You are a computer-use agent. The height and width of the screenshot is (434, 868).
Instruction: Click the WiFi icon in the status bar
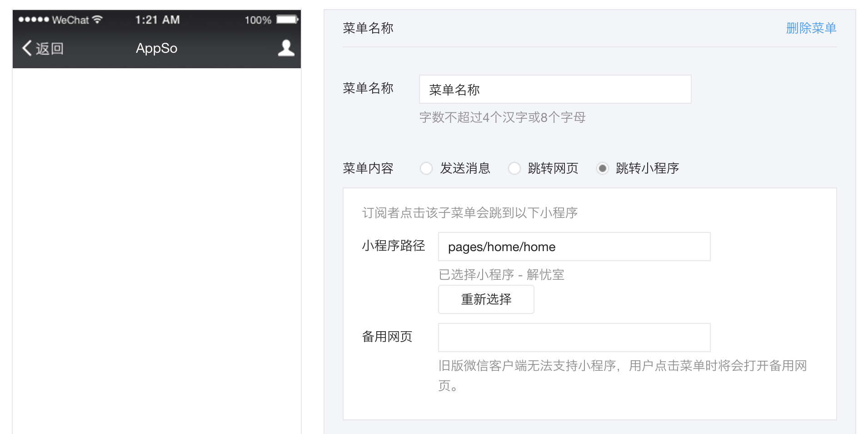(x=97, y=19)
